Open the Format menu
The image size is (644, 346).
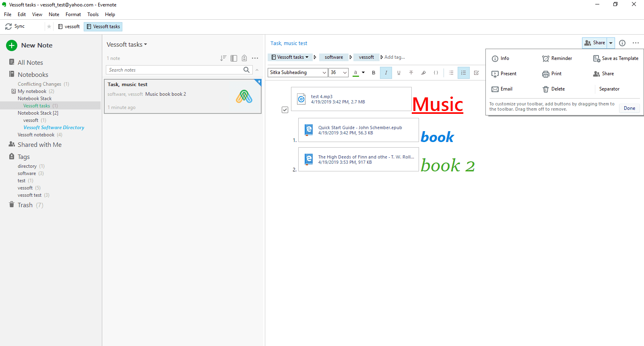click(73, 14)
